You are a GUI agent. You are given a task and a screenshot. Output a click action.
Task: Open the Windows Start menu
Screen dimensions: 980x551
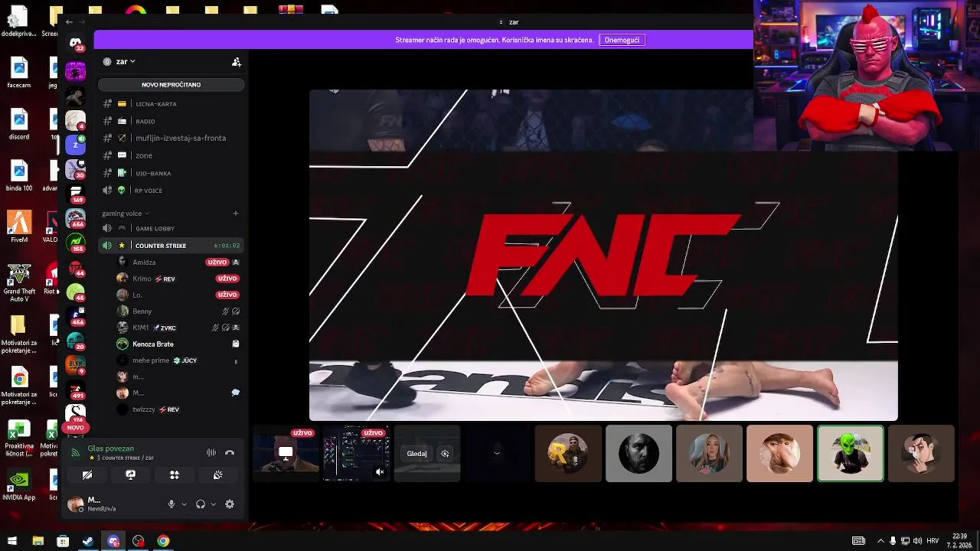pyautogui.click(x=12, y=541)
